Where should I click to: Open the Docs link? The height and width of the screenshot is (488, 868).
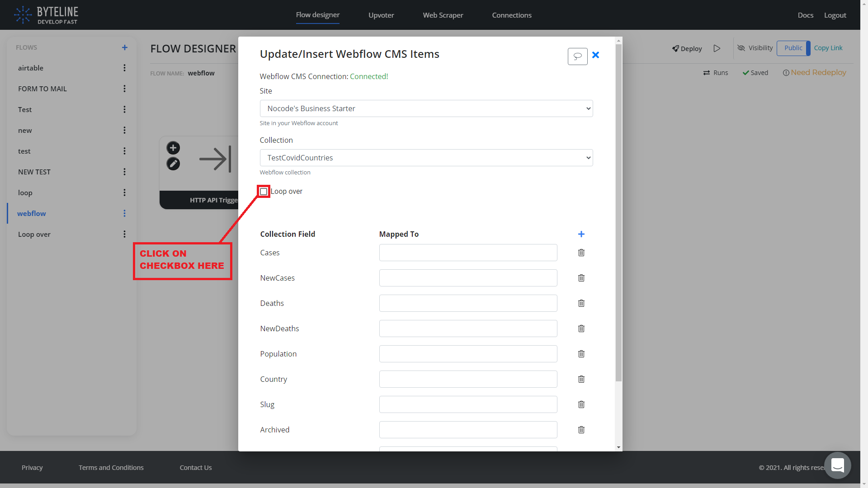coord(806,15)
